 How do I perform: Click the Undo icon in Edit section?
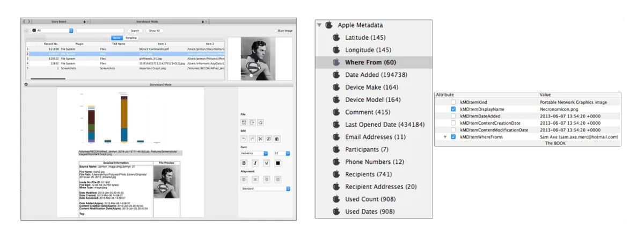coord(244,139)
